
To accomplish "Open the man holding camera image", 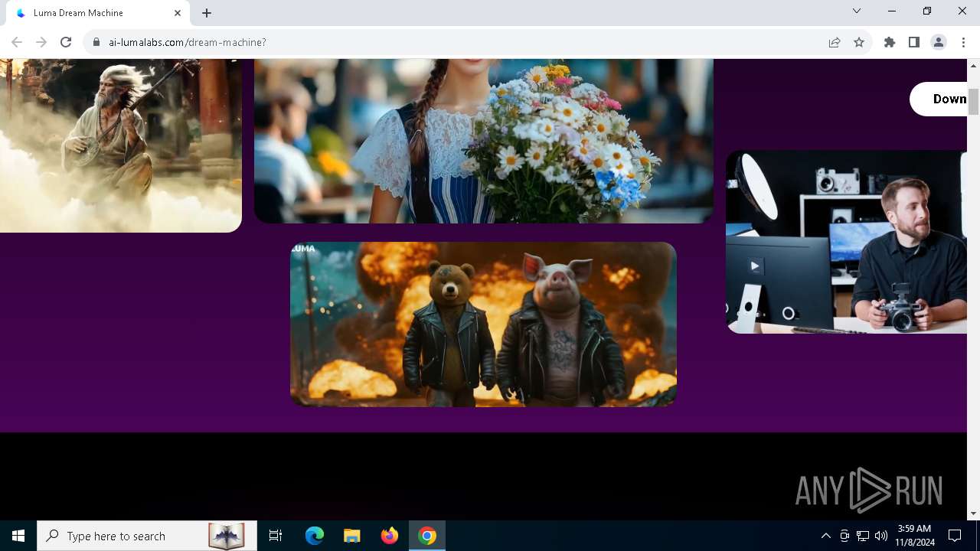I will click(x=847, y=242).
